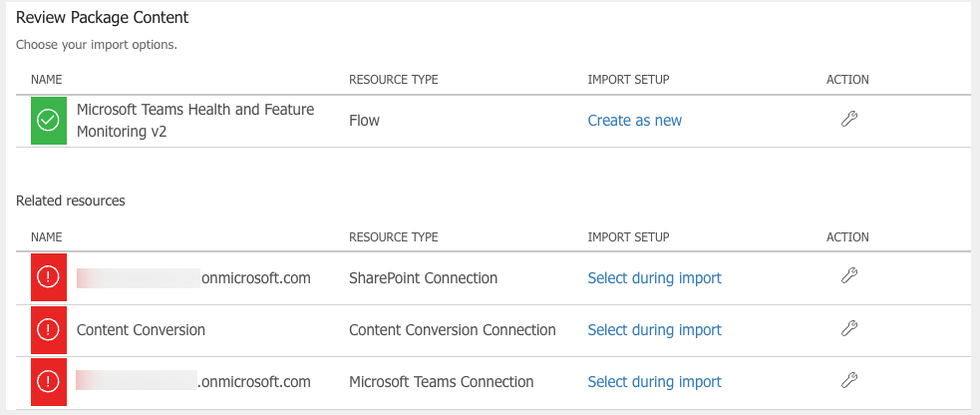Screen dimensions: 980x415
Task: Open the wrench action for SharePoint Connection
Action: (x=849, y=276)
